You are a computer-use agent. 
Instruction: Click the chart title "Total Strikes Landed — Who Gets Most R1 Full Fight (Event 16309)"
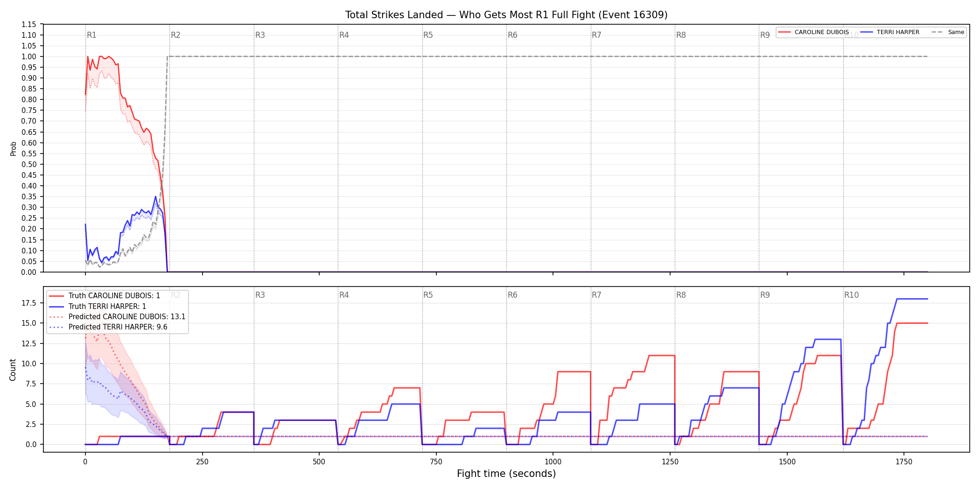(506, 15)
